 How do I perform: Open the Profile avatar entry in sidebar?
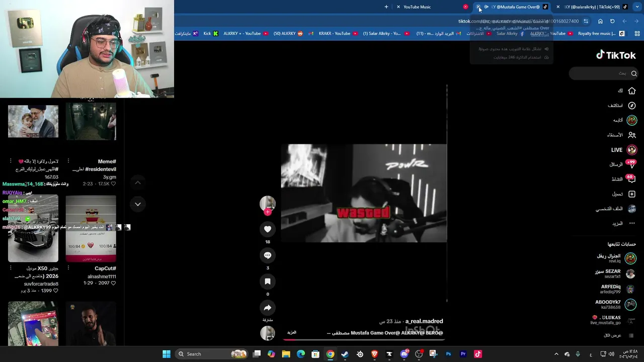pyautogui.click(x=632, y=209)
